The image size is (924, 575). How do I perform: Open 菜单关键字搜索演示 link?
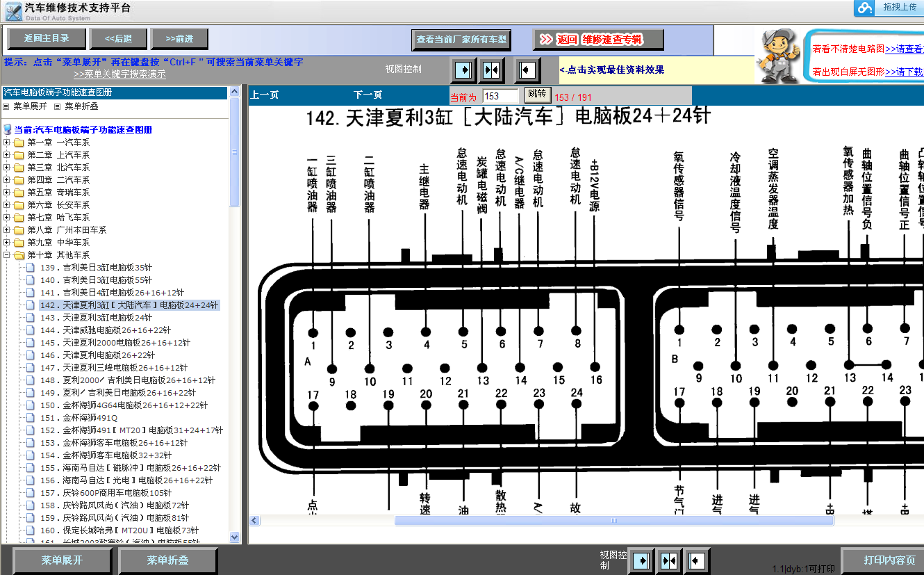[x=119, y=74]
